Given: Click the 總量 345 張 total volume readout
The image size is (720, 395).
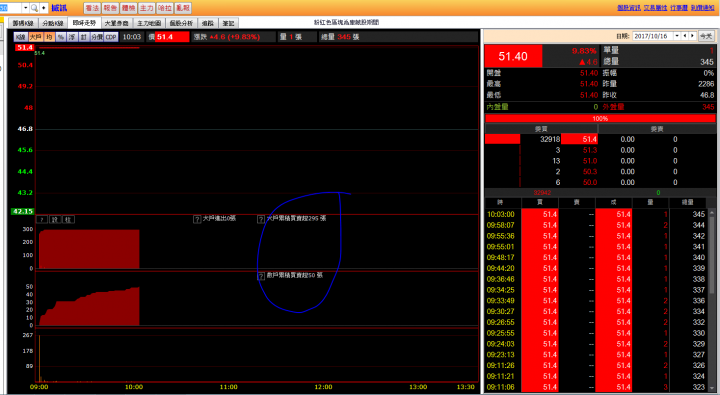Looking at the screenshot, I should click(340, 37).
